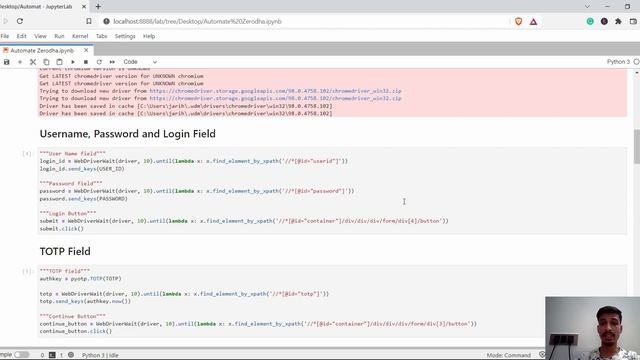
Task: Open the Brave rewards triangle icon
Action: coord(533,22)
